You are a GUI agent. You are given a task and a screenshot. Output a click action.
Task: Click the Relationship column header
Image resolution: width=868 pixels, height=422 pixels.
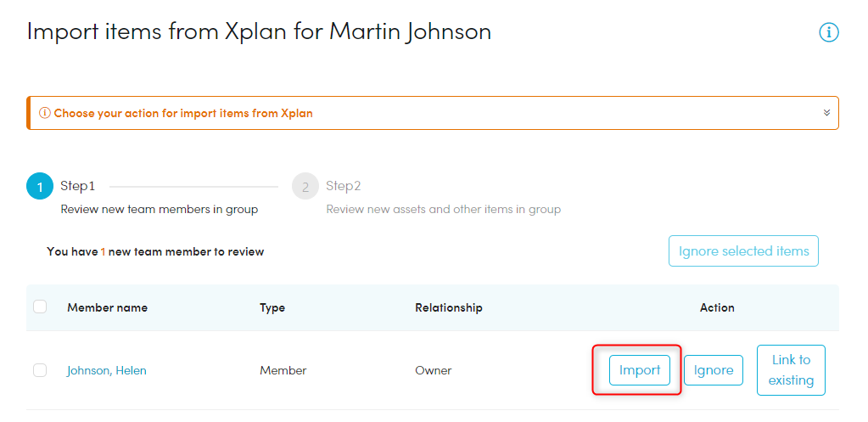point(448,307)
